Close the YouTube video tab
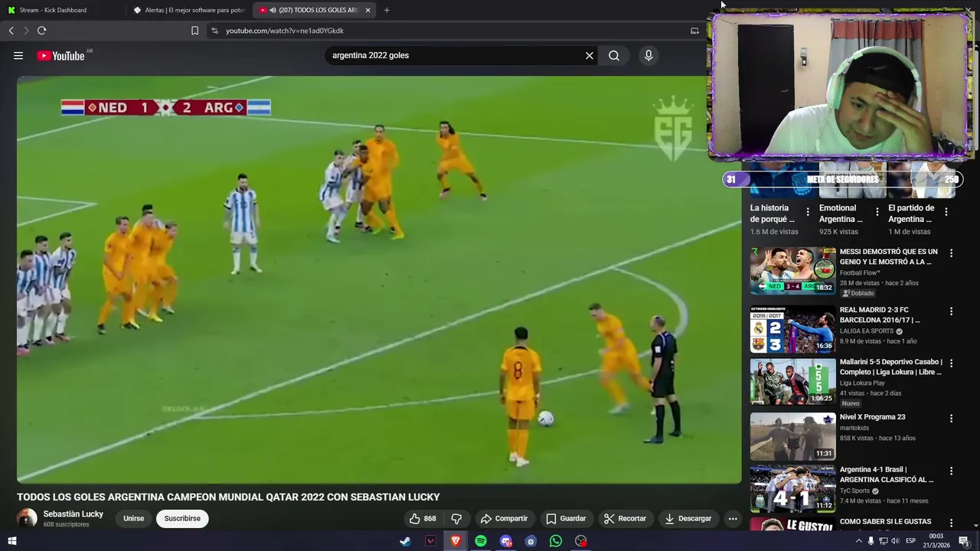Screen dimensions: 980x551 point(367,10)
